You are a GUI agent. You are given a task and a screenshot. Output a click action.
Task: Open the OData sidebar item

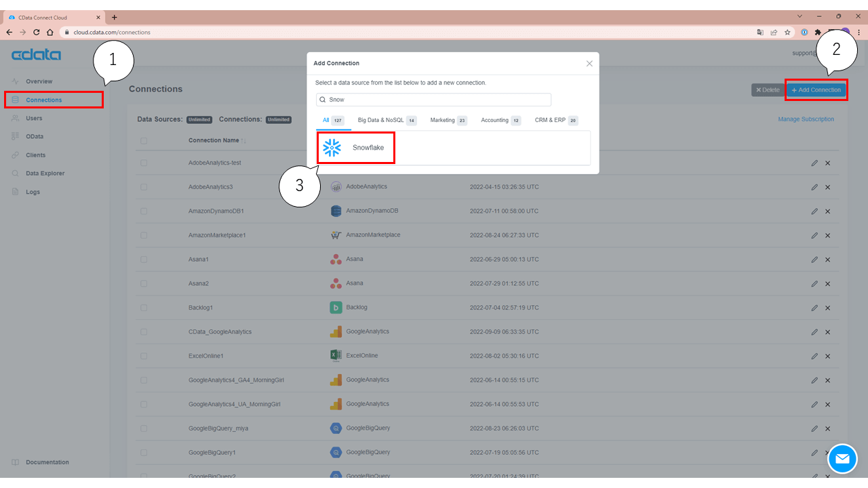[x=35, y=136]
